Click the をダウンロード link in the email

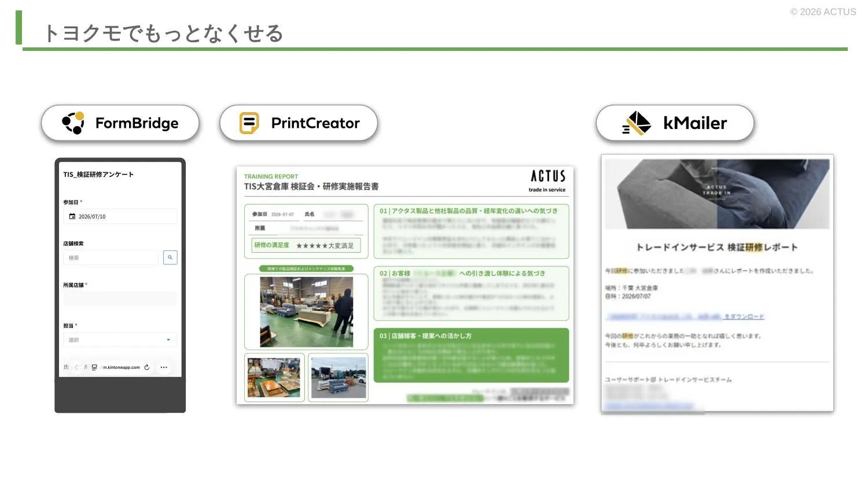point(744,316)
